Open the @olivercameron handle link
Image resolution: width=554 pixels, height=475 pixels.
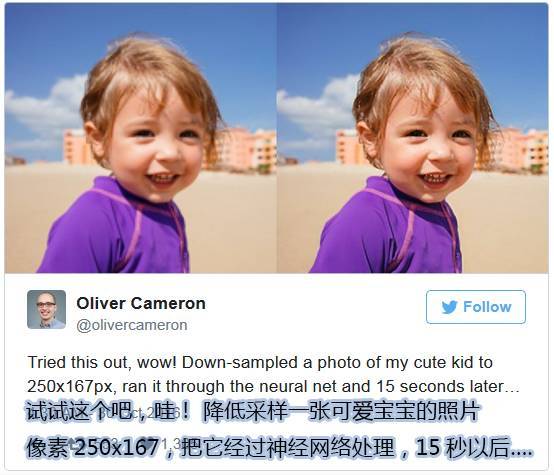(x=132, y=325)
